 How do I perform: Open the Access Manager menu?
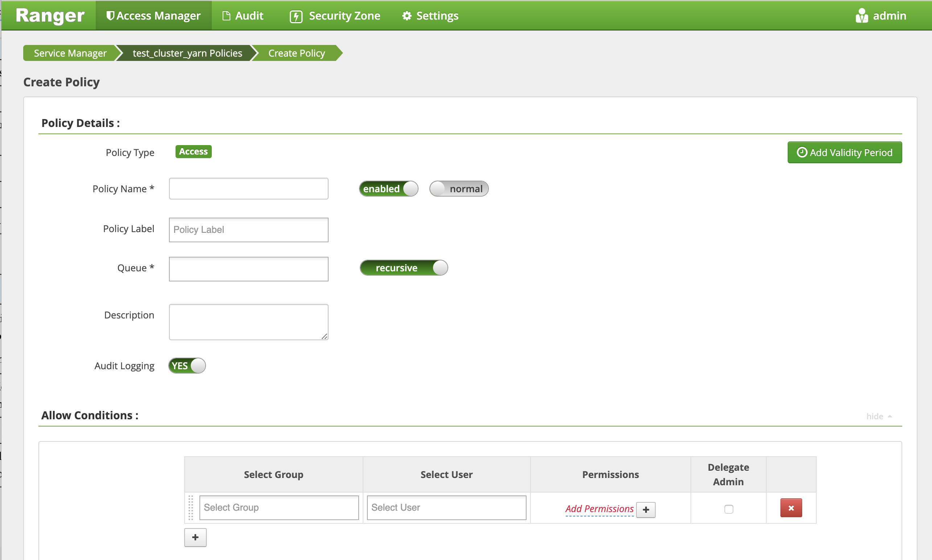(x=153, y=16)
